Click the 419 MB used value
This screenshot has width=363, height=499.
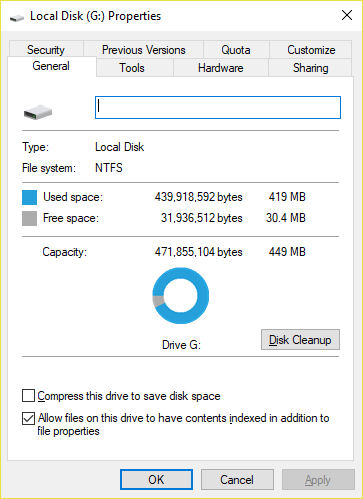[x=287, y=197]
